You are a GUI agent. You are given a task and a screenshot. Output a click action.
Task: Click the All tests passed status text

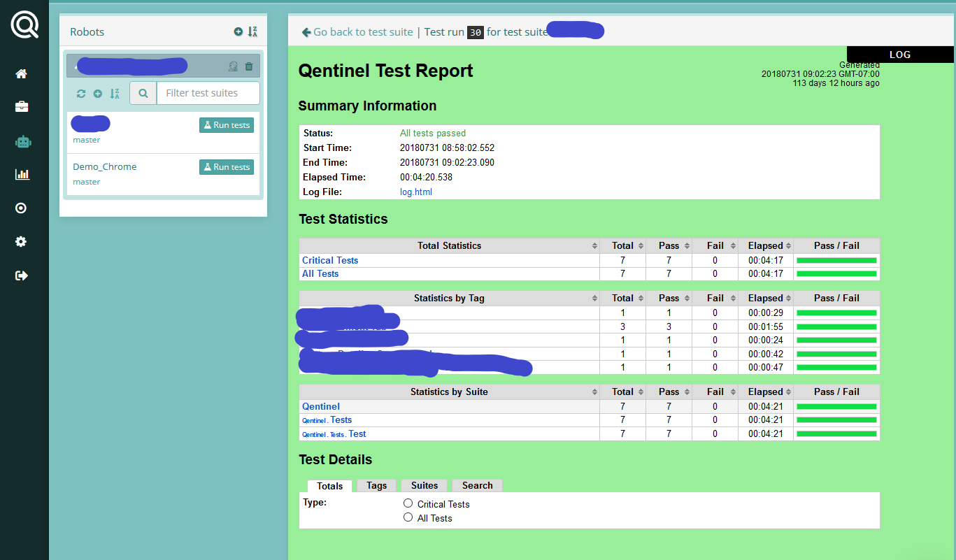pyautogui.click(x=433, y=133)
